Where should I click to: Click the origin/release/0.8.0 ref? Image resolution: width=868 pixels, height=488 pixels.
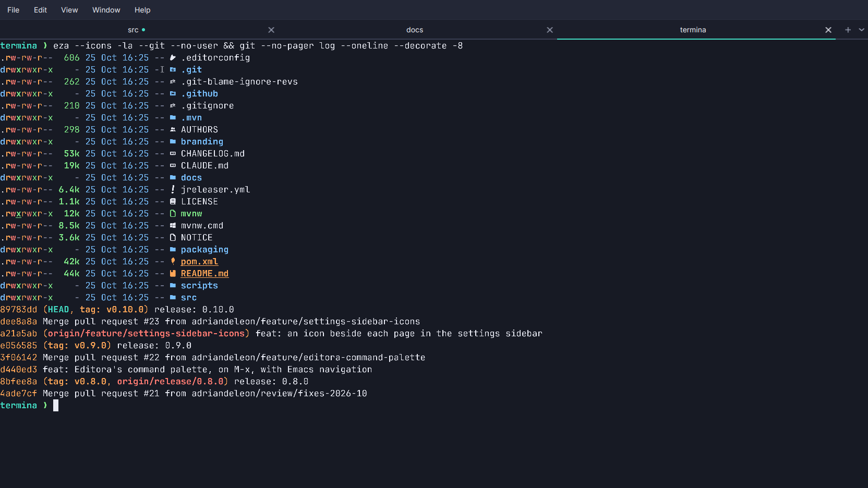[x=171, y=382]
